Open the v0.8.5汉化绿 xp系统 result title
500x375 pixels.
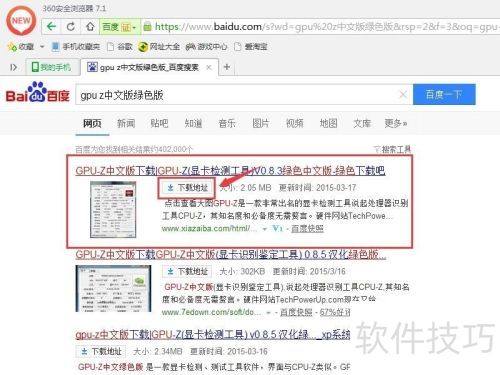tap(213, 334)
